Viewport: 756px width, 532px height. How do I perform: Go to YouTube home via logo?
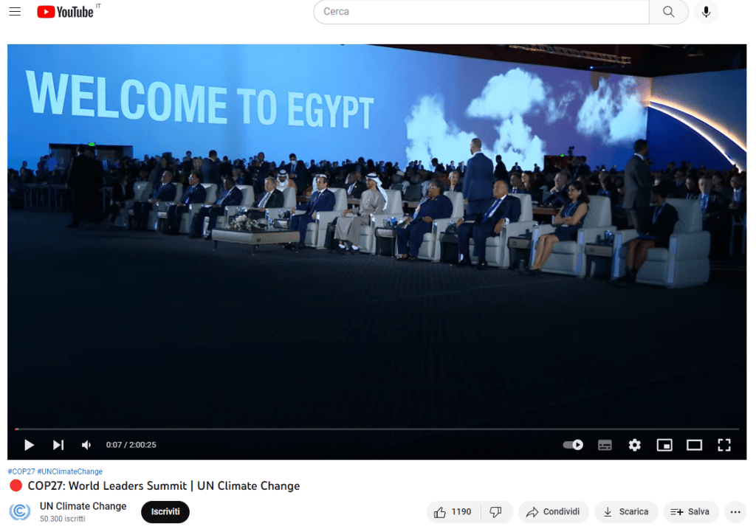[65, 12]
